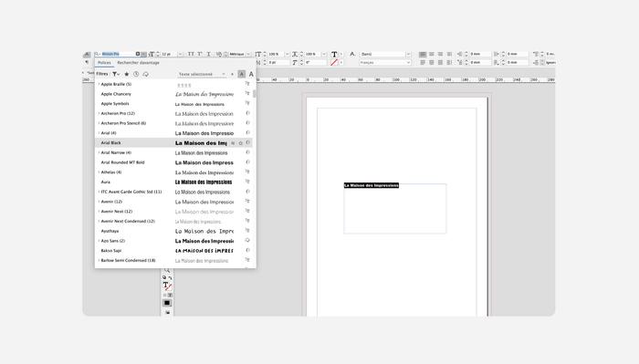This screenshot has height=364, width=639.
Task: Click Avenir Next Condensed (12) font row
Action: coord(173,221)
